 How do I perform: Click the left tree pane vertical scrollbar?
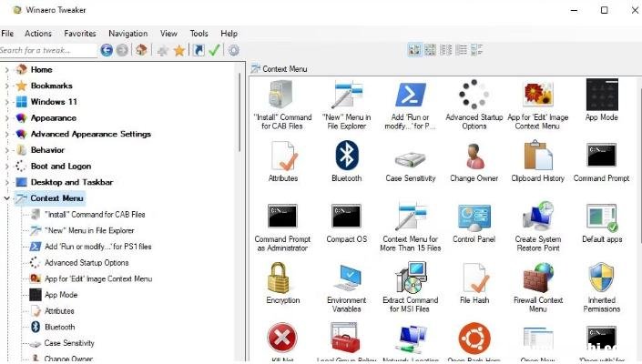click(239, 113)
